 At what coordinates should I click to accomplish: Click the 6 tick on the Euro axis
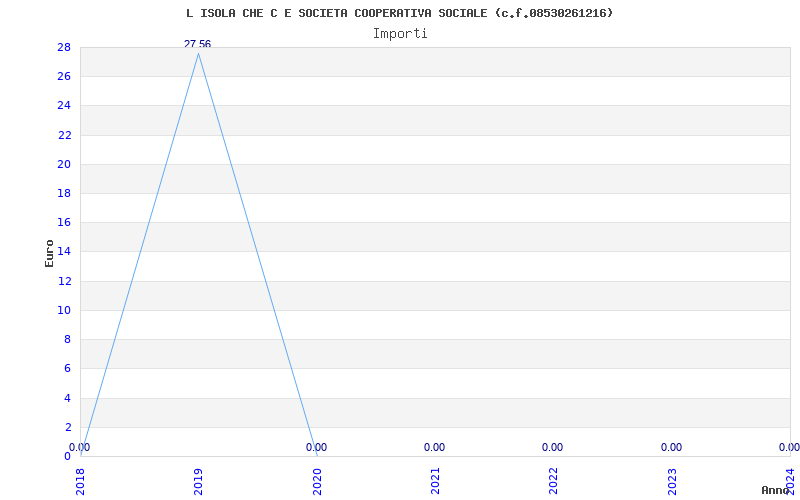click(67, 368)
